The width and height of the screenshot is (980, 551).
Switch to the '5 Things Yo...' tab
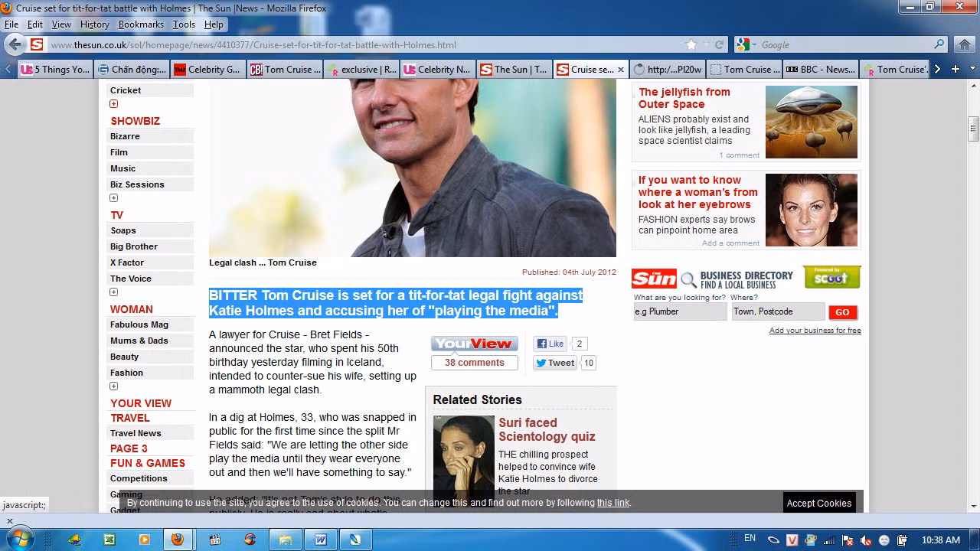[55, 69]
